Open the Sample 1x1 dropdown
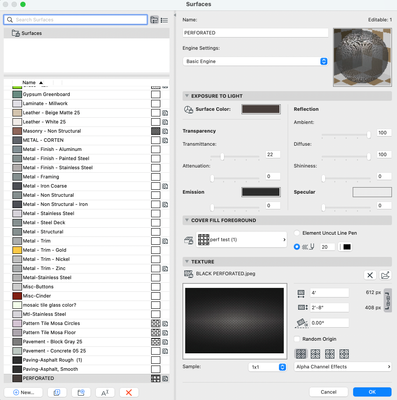 click(x=267, y=367)
